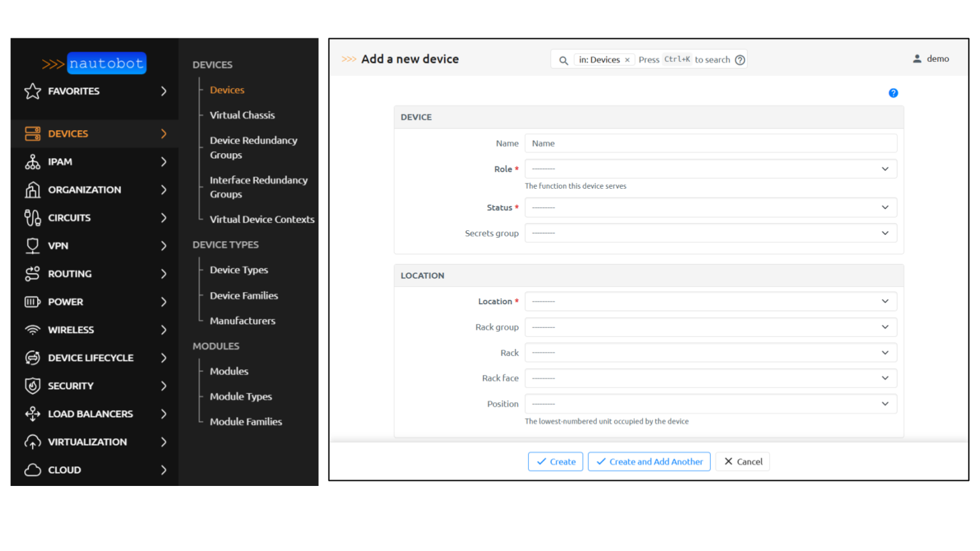Image resolution: width=980 pixels, height=551 pixels.
Task: Click the Create button
Action: (556, 462)
